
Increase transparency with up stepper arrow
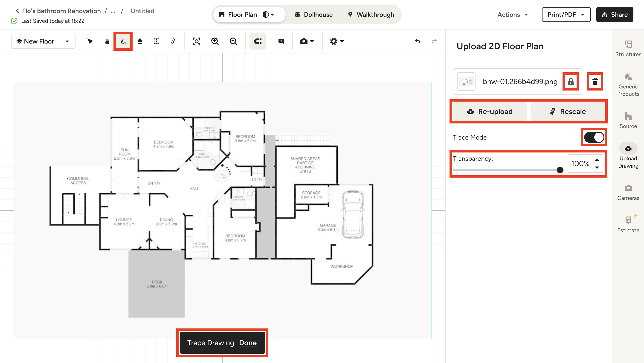point(597,160)
